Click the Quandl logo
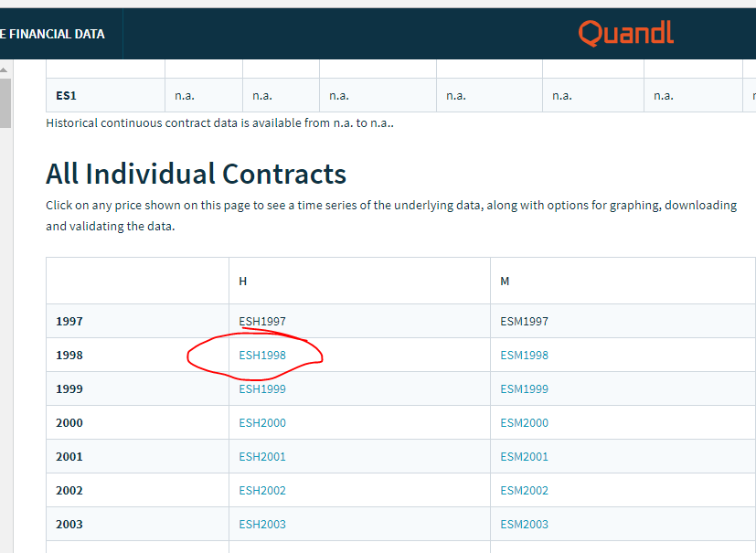The image size is (756, 553). 626,34
